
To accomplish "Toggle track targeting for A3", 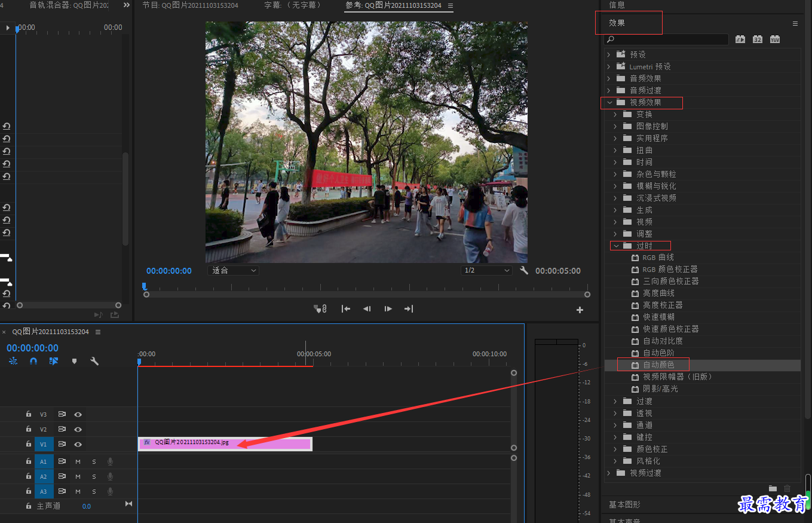I will pos(43,491).
